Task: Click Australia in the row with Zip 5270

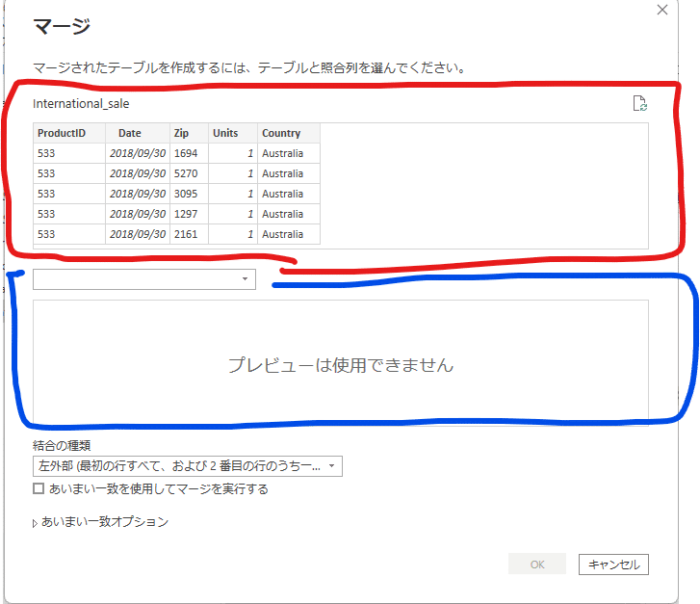Action: [289, 173]
